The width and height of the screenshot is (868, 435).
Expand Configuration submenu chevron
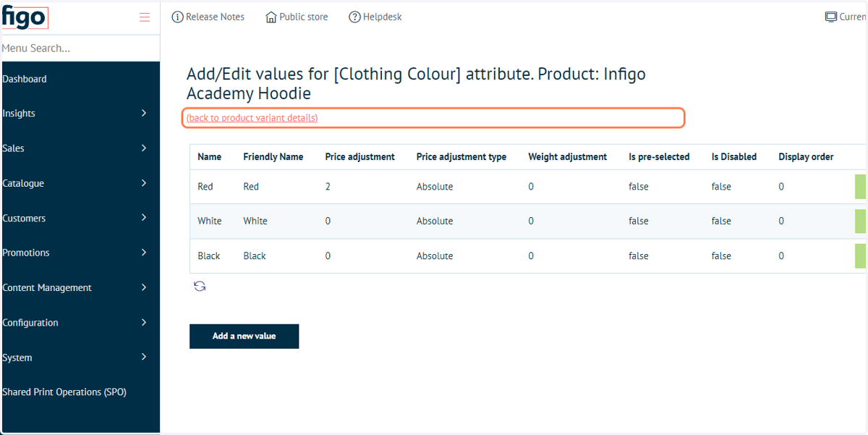(144, 321)
